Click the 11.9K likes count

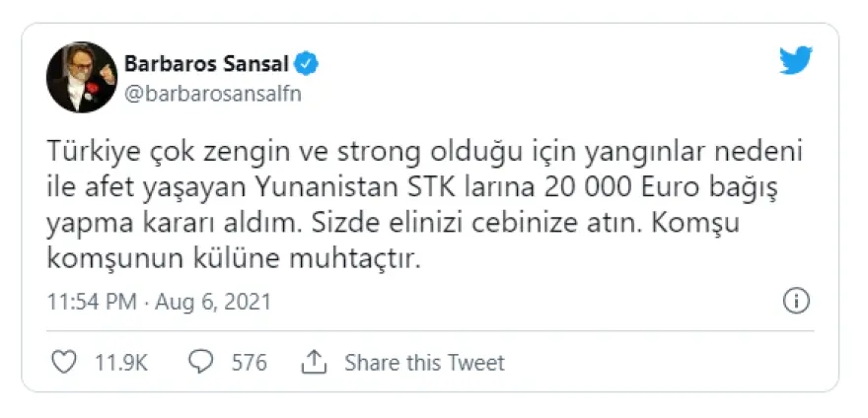tap(120, 363)
